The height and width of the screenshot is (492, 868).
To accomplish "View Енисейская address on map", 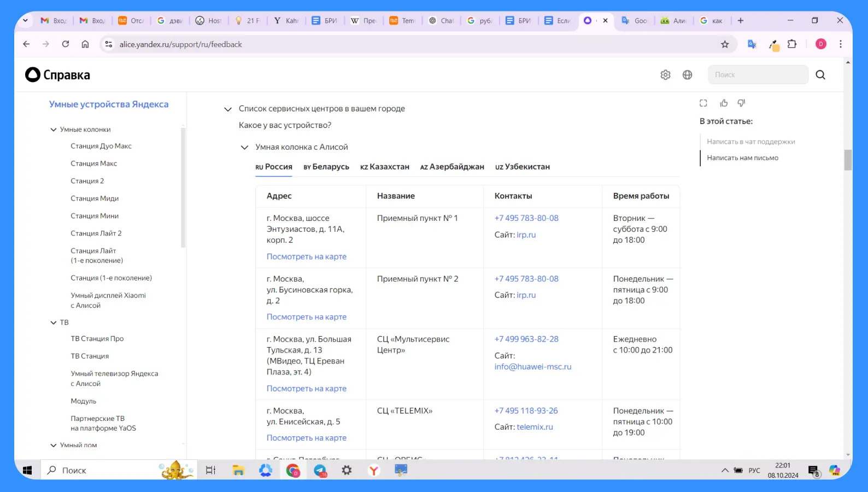I will pyautogui.click(x=307, y=438).
